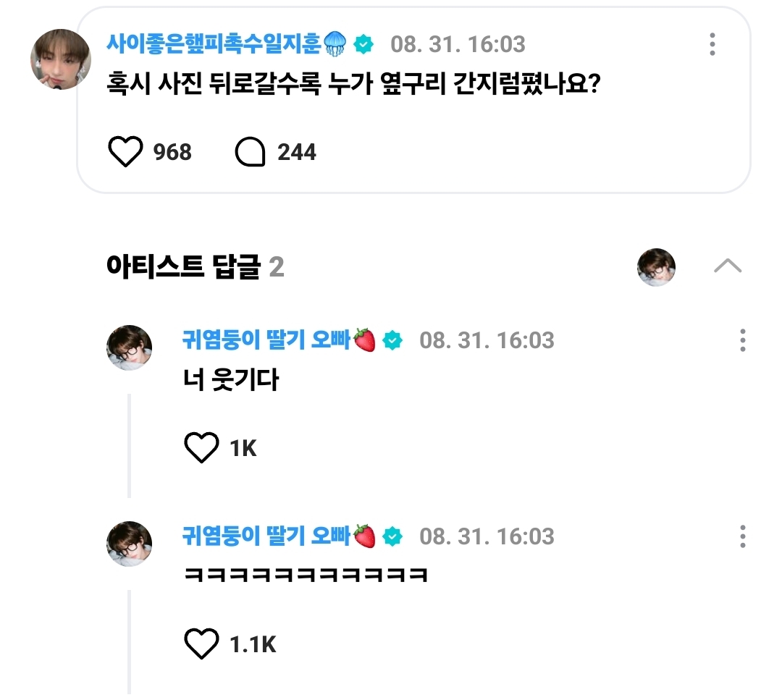Image resolution: width=782 pixels, height=700 pixels.
Task: Click the 아티스트 답글 2 heading
Action: point(195,268)
